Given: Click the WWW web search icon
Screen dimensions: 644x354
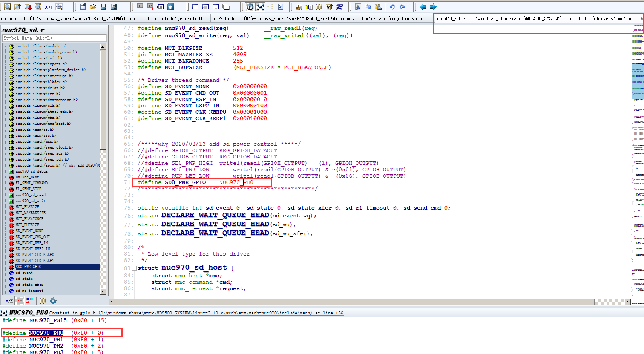Looking at the screenshot, I should 59,7.
